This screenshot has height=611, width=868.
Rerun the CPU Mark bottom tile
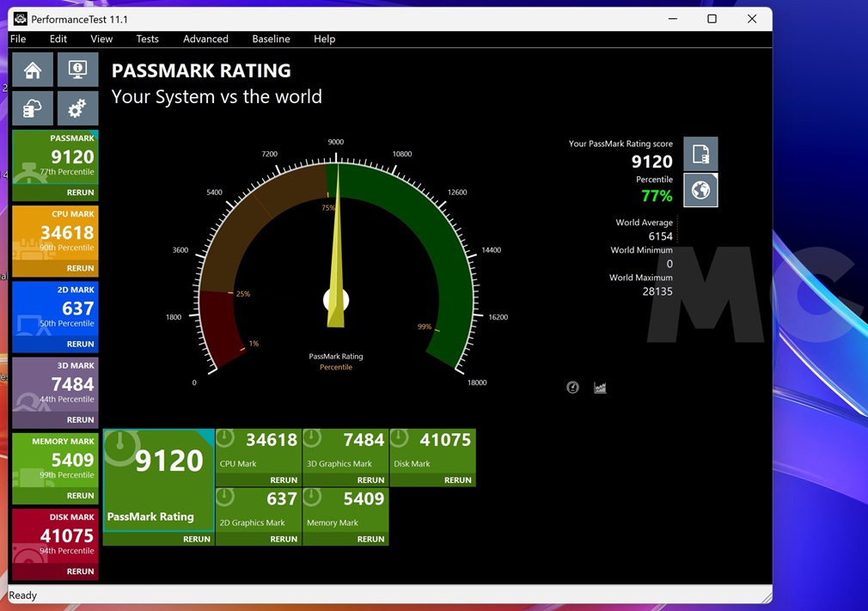[x=284, y=480]
